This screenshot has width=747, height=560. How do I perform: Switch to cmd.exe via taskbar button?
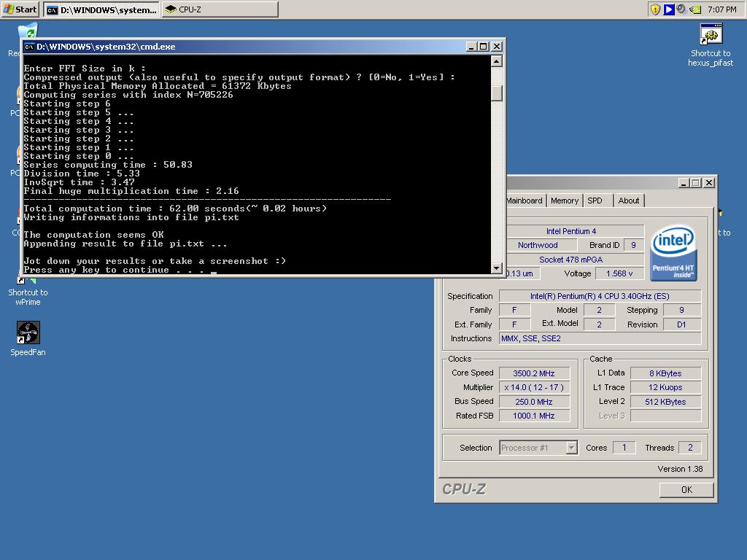point(101,9)
